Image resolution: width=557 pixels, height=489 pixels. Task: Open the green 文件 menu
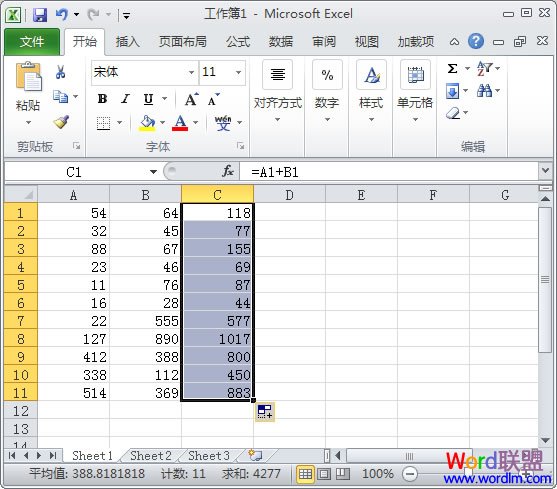point(32,42)
